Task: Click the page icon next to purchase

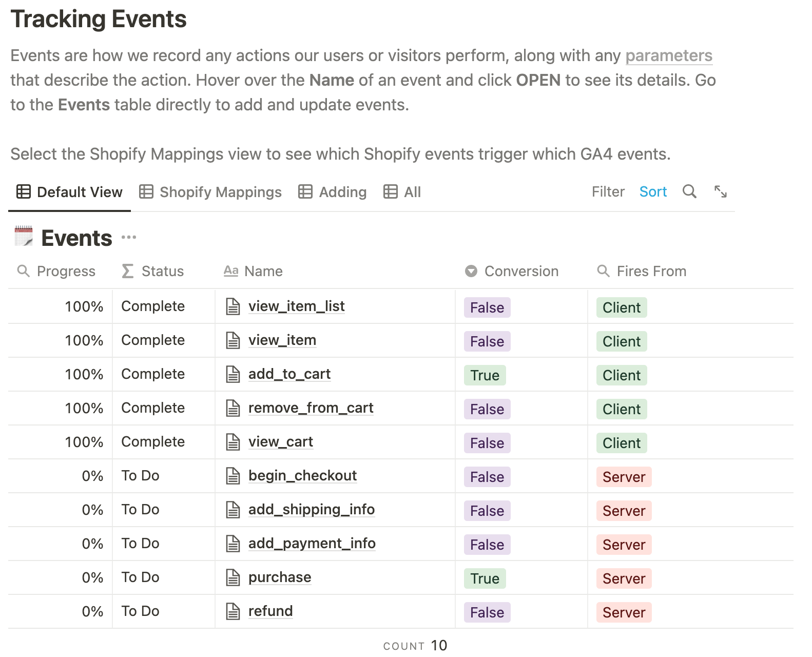Action: click(x=233, y=578)
